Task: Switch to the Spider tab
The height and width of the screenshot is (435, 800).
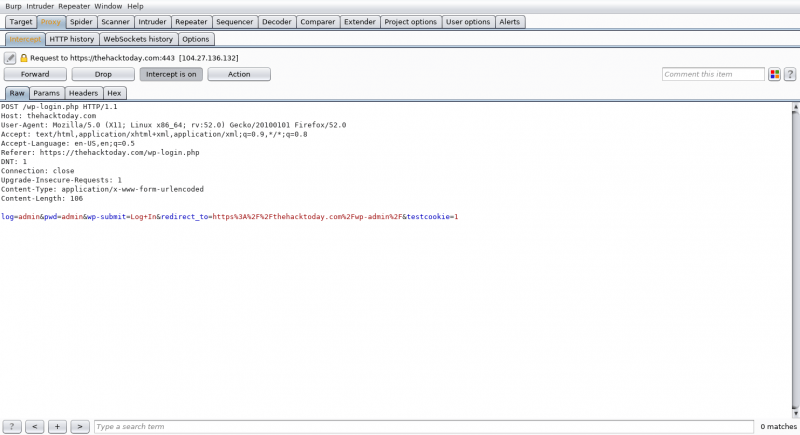Action: pyautogui.click(x=81, y=22)
